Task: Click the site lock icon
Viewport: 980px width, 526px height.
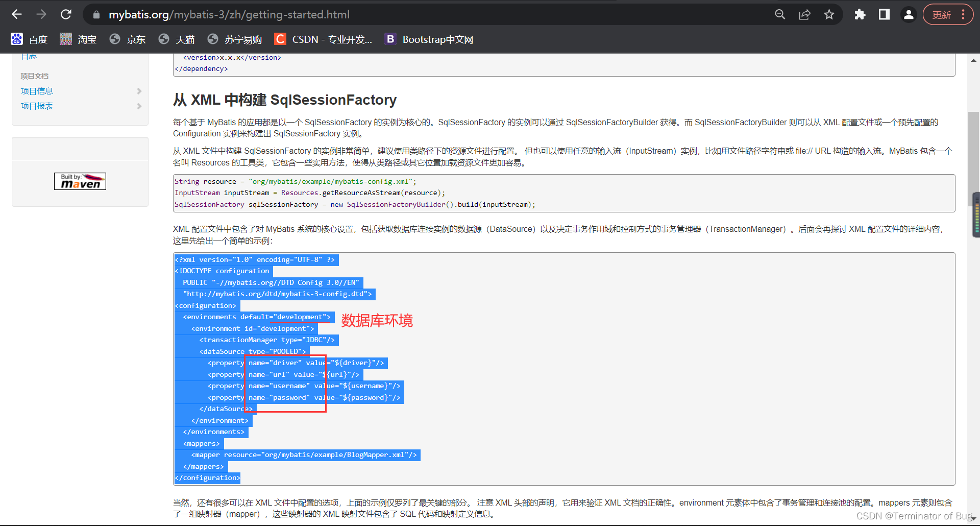Action: pyautogui.click(x=96, y=15)
